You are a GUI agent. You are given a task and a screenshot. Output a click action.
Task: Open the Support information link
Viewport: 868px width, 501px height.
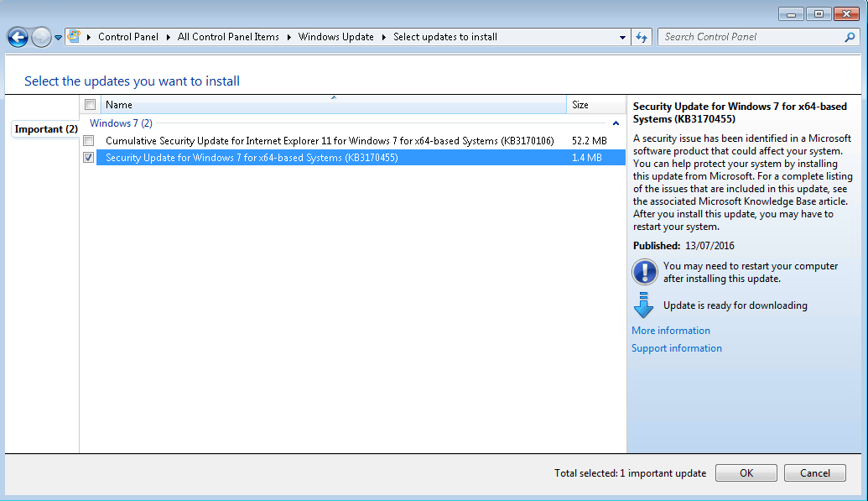click(x=677, y=348)
